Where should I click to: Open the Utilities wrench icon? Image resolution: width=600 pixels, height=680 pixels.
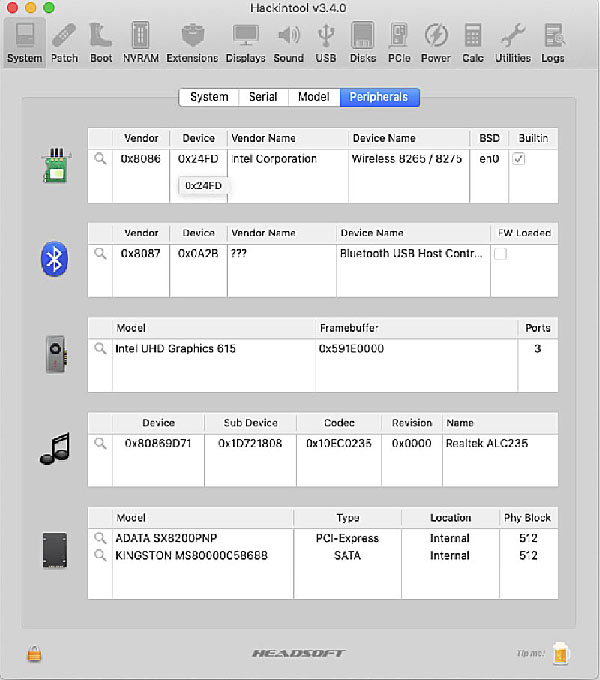[513, 42]
